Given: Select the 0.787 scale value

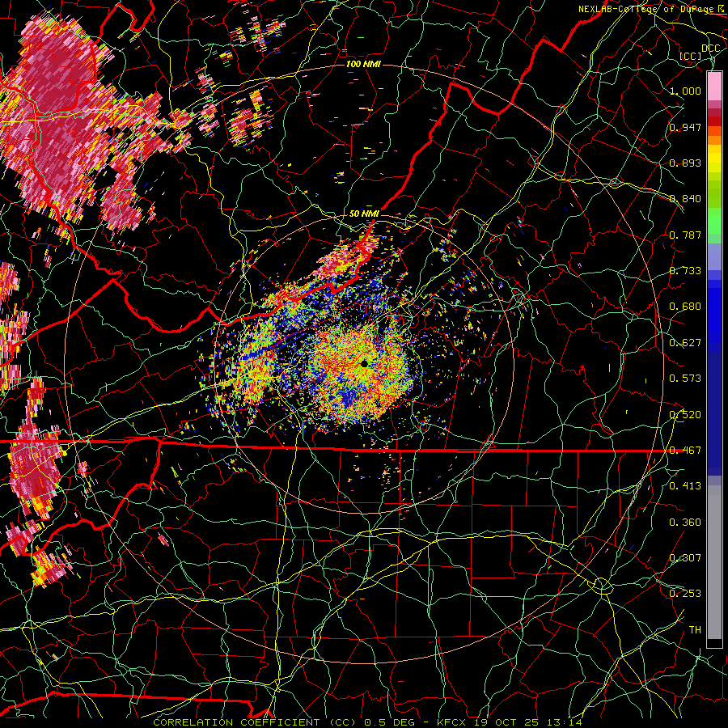Looking at the screenshot, I should tap(685, 235).
